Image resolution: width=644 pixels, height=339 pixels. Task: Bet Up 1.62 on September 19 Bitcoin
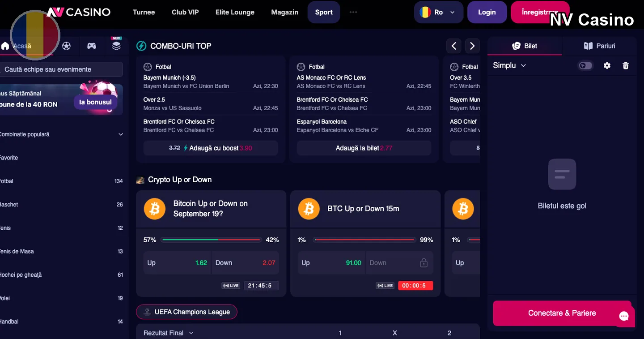[x=177, y=263]
